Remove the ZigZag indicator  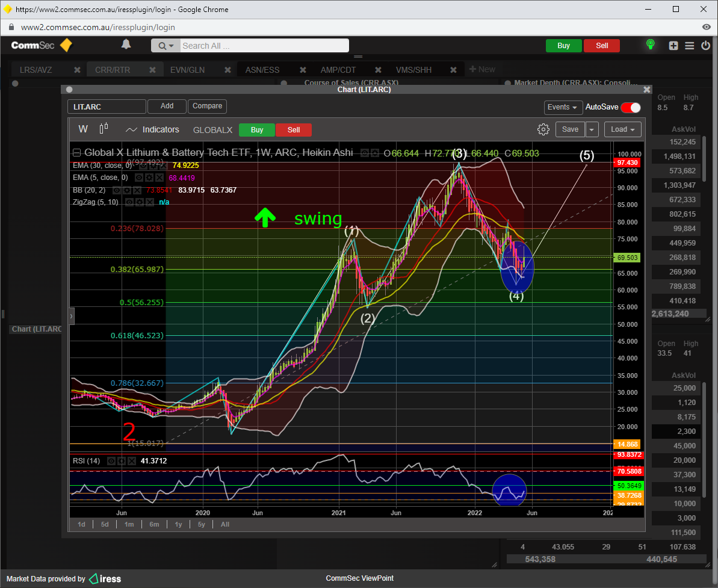pyautogui.click(x=150, y=202)
